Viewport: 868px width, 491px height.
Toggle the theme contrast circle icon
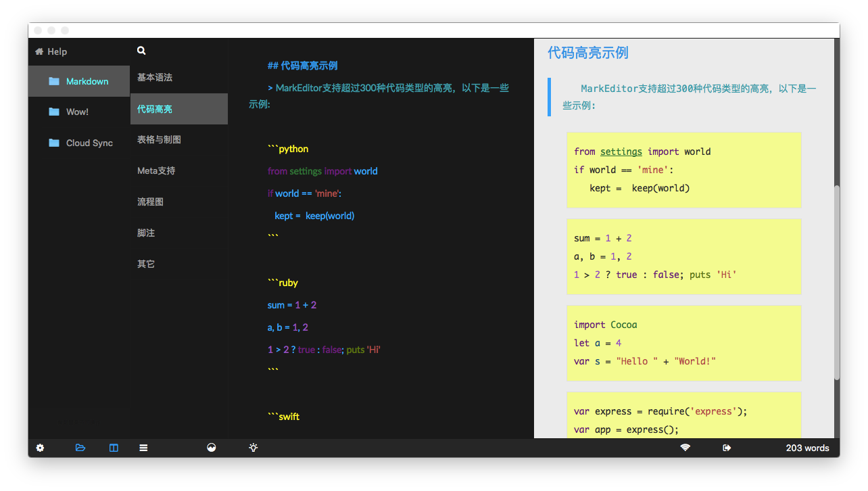[x=212, y=448]
